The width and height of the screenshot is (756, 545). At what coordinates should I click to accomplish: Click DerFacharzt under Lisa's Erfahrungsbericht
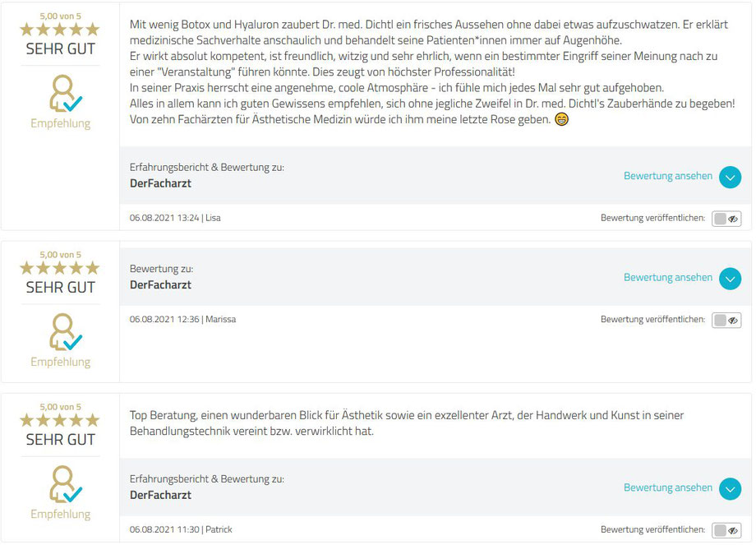click(x=160, y=183)
